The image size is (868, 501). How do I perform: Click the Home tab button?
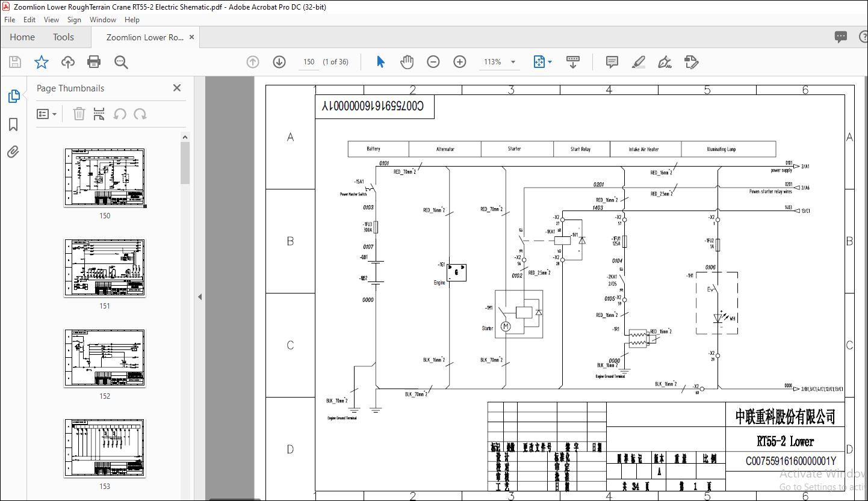coord(22,37)
